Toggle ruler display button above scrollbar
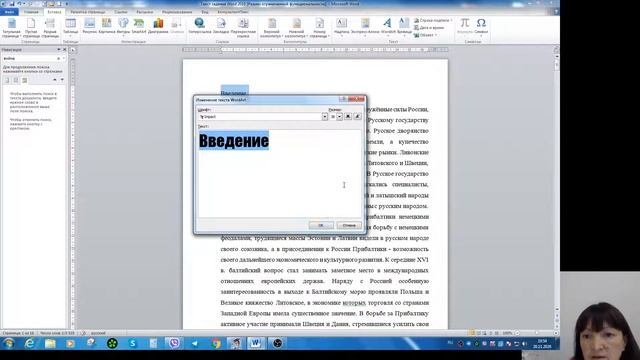This screenshot has width=640, height=360. 557,50
